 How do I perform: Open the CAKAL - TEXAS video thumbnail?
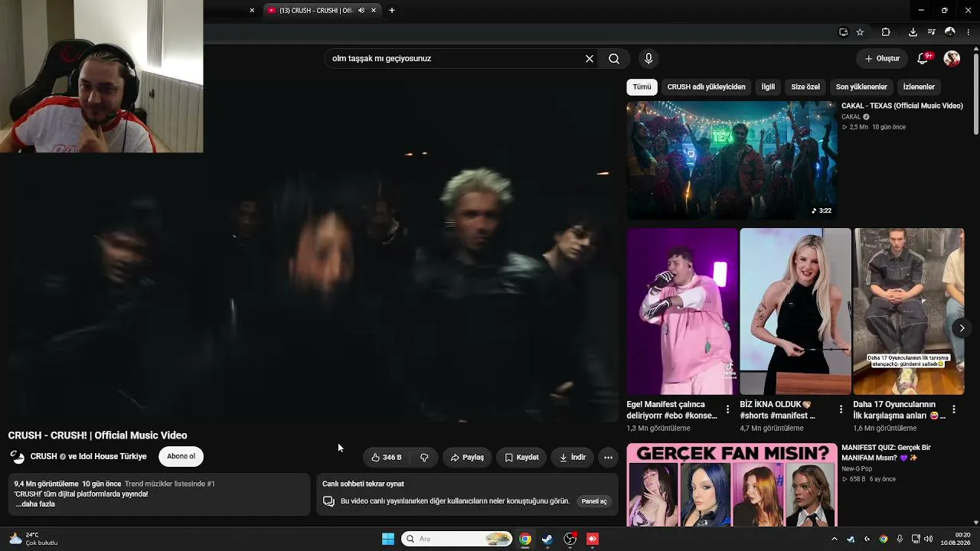point(732,160)
